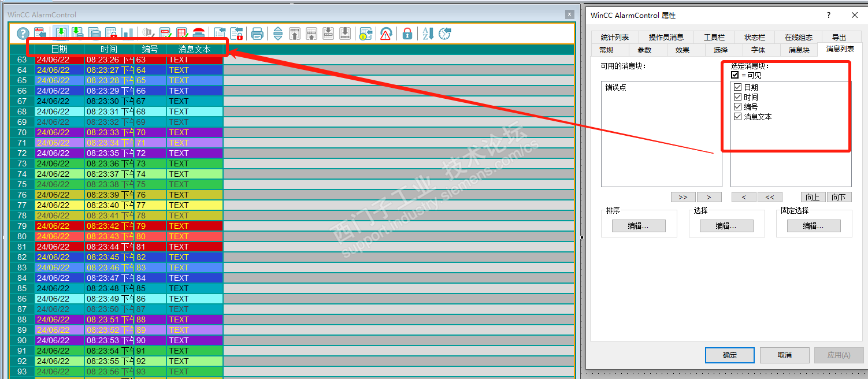The height and width of the screenshot is (379, 868).
Task: Show the current message list view
Action: point(61,34)
